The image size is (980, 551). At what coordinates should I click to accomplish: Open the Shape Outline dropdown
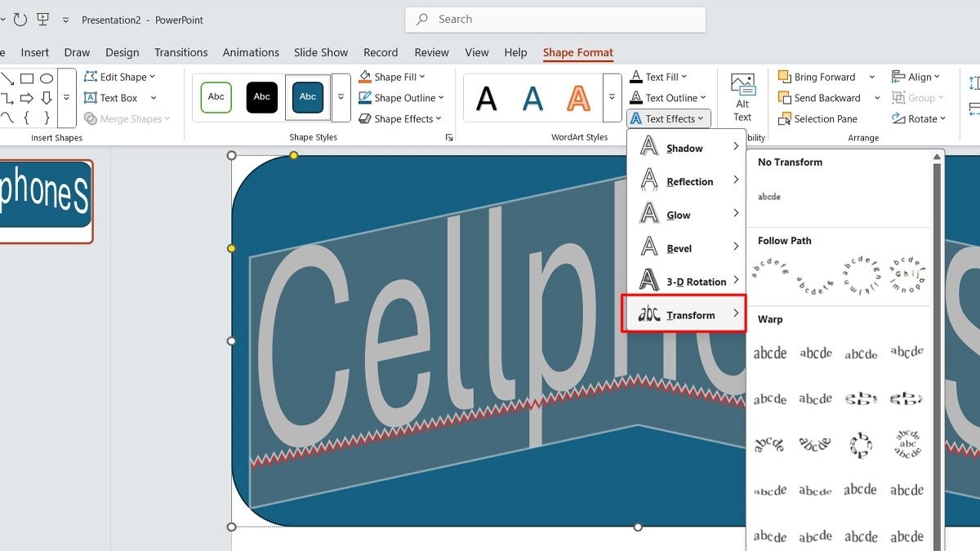(x=401, y=98)
